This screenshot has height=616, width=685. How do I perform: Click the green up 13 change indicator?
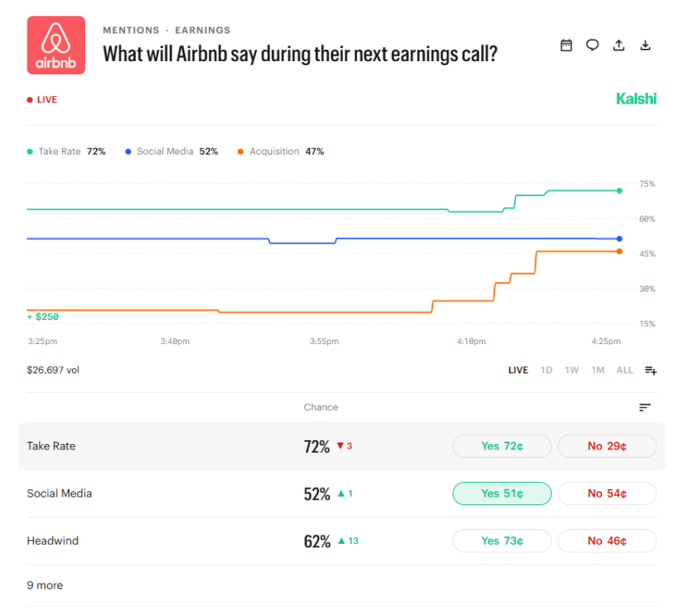pyautogui.click(x=348, y=541)
